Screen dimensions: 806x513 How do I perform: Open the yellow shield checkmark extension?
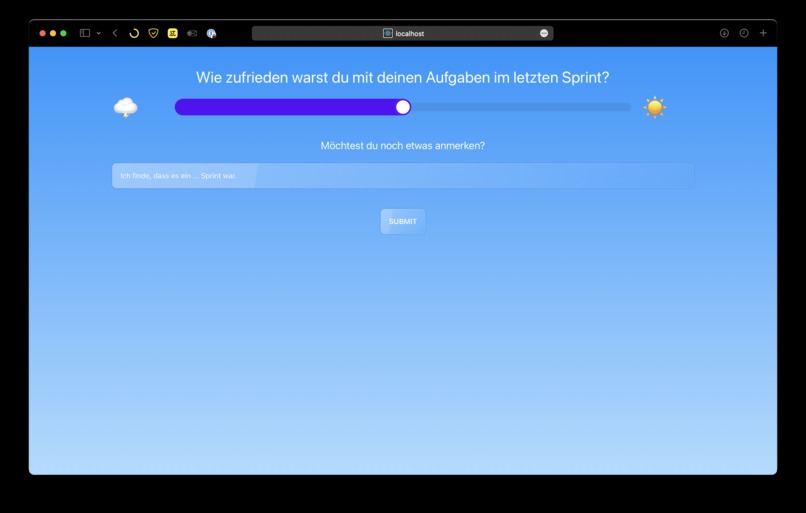pos(153,33)
